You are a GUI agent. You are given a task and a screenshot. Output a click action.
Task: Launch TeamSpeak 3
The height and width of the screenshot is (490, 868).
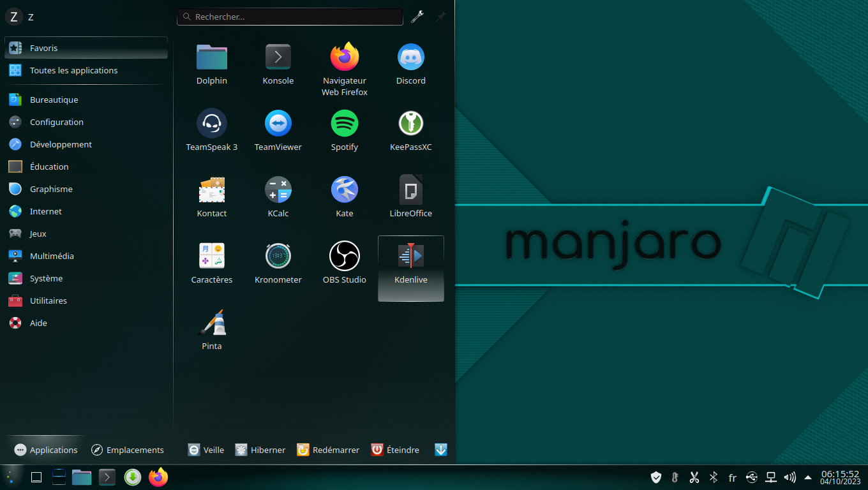tap(212, 131)
